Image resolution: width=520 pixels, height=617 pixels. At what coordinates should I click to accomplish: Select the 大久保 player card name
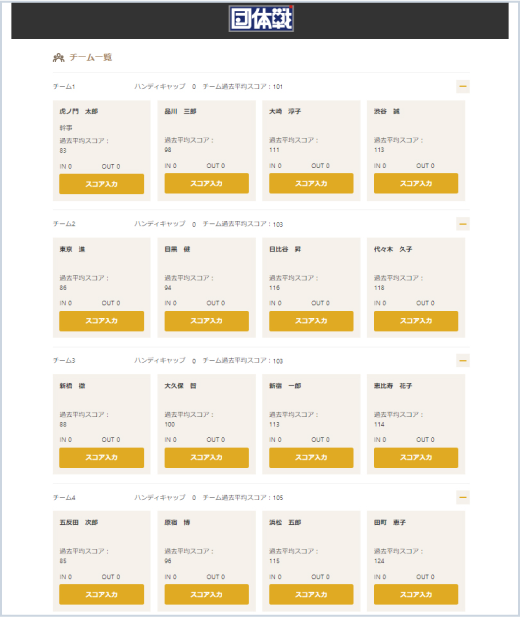[180, 386]
